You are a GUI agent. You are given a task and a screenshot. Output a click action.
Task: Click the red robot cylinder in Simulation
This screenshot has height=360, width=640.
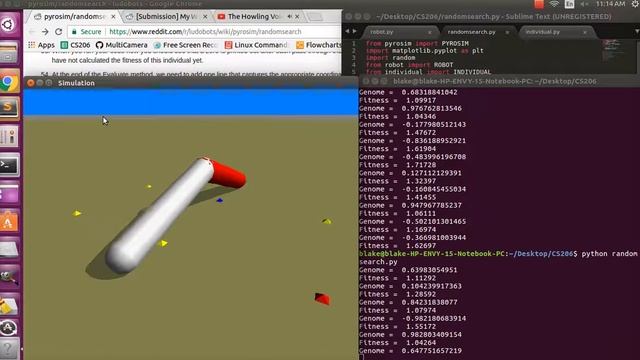227,174
